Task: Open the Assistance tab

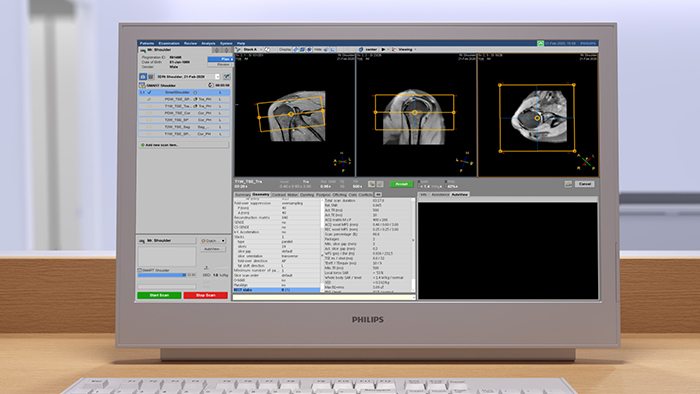Action: pos(440,195)
